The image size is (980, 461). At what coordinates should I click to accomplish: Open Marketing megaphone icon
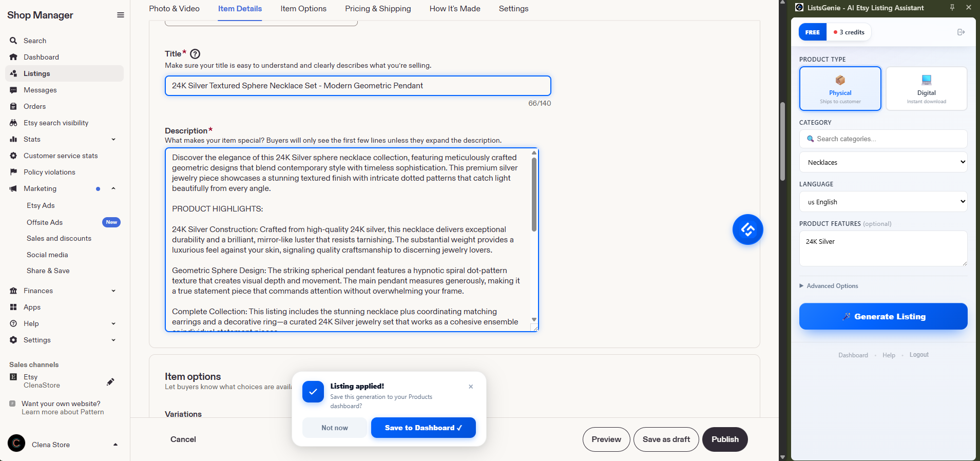click(13, 188)
